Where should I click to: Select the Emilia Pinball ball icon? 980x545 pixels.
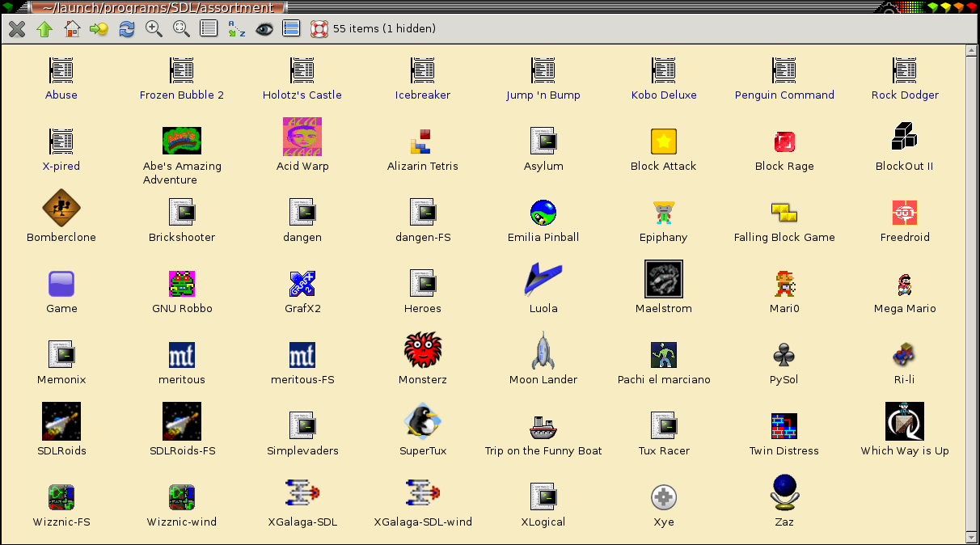pos(543,213)
